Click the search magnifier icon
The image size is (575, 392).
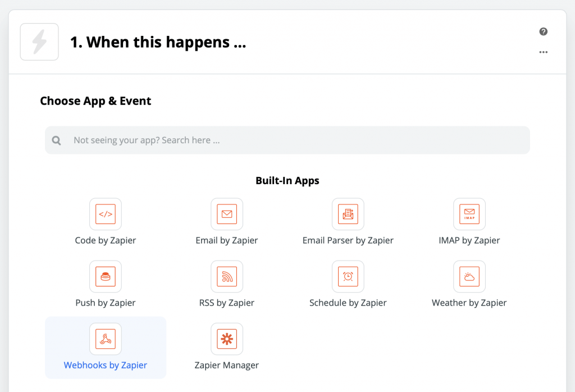[57, 140]
